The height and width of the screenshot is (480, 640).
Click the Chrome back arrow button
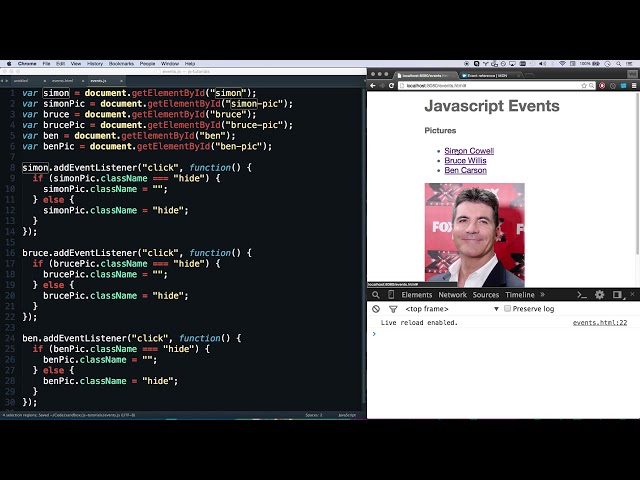(373, 86)
